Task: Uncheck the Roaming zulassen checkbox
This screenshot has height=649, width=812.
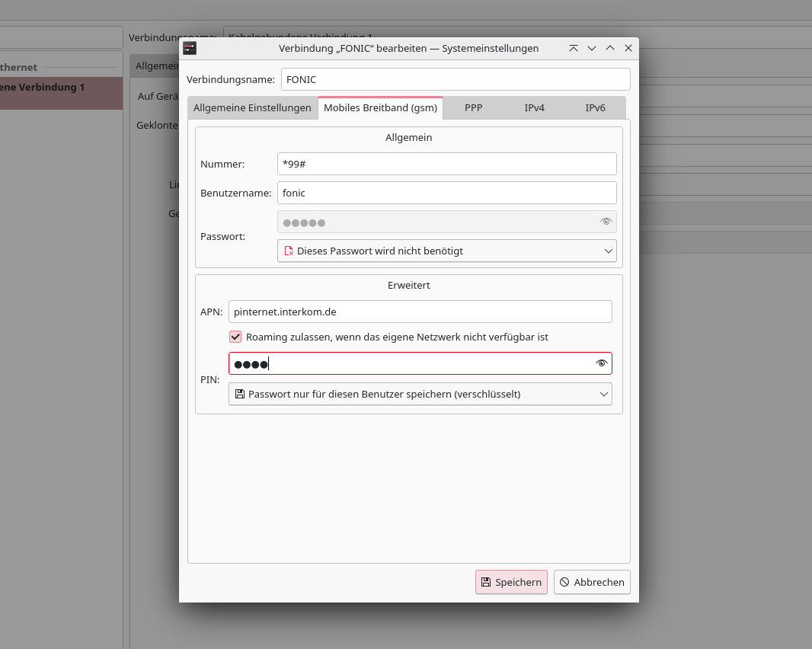Action: (x=235, y=337)
